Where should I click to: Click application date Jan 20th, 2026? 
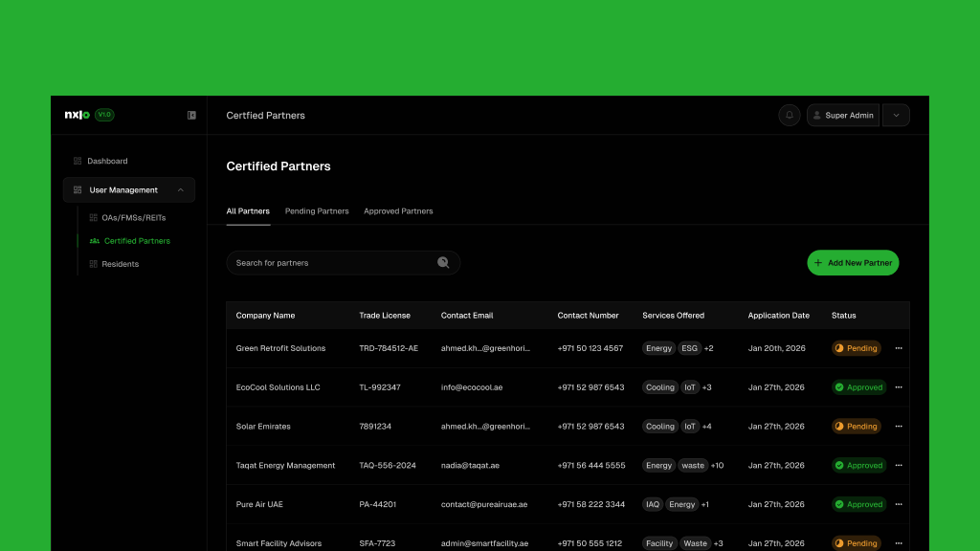(x=777, y=348)
